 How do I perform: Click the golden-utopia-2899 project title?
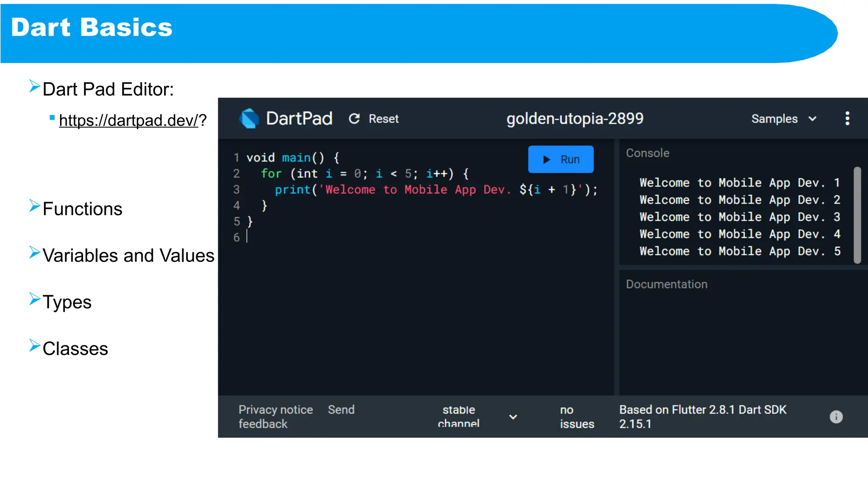(x=575, y=119)
